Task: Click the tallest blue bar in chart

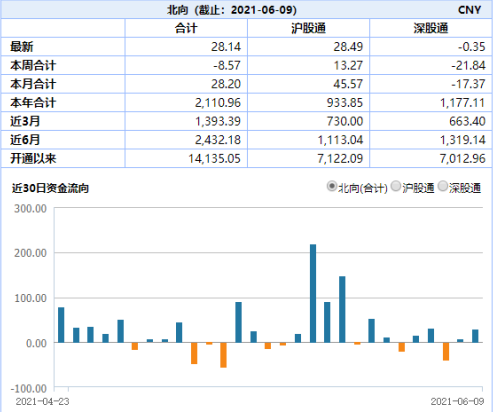Action: point(313,293)
